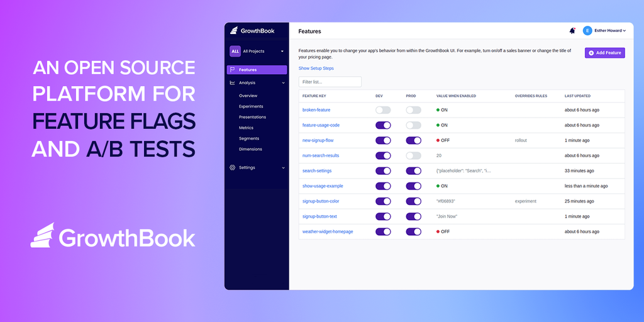Click the "Join Now" value text
Viewport: 644px width, 322px height.
click(447, 216)
